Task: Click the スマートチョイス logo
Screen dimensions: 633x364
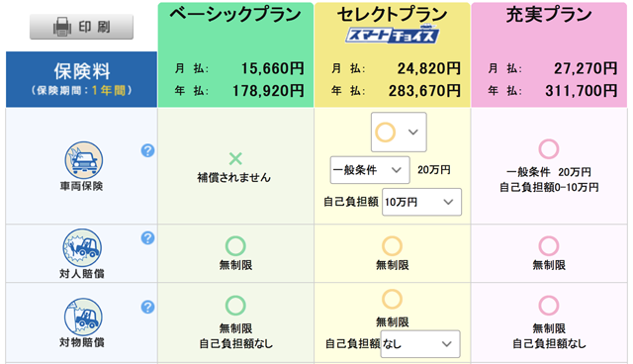Action: coord(392,35)
